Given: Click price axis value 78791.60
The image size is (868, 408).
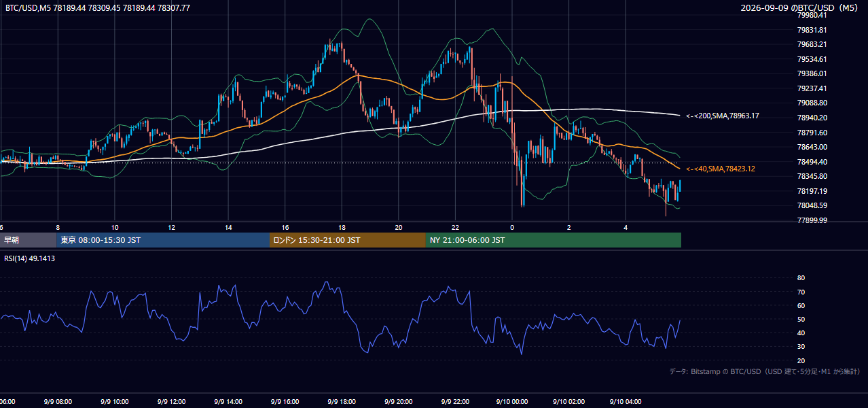Looking at the screenshot, I should (812, 133).
